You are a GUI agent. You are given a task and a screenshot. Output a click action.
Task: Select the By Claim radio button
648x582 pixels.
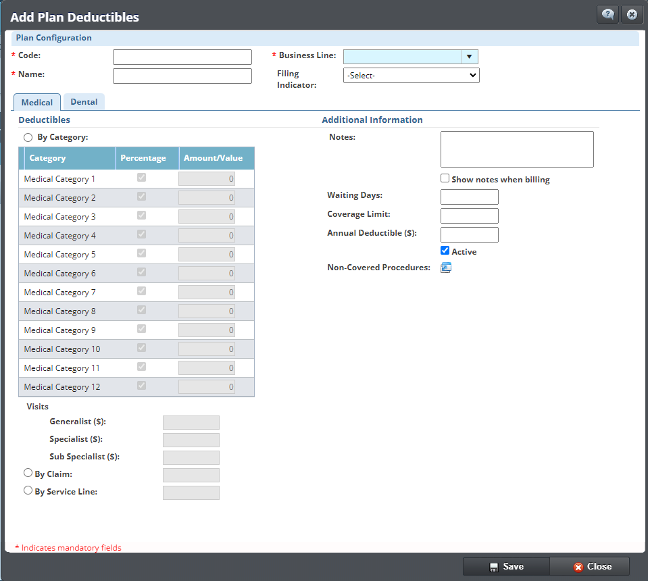28,473
